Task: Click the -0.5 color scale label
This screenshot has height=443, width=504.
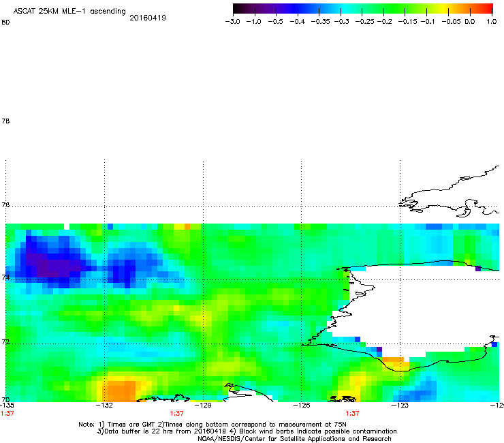Action: [275, 22]
